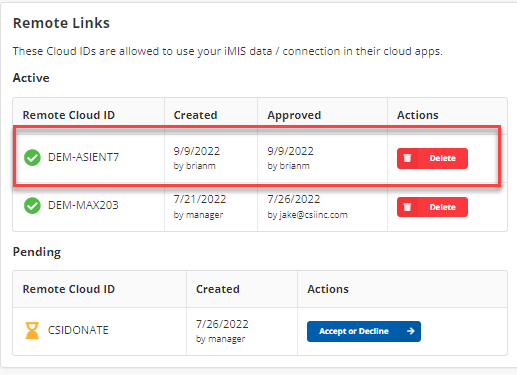Click the Approved column header
The width and height of the screenshot is (517, 375).
coord(294,115)
